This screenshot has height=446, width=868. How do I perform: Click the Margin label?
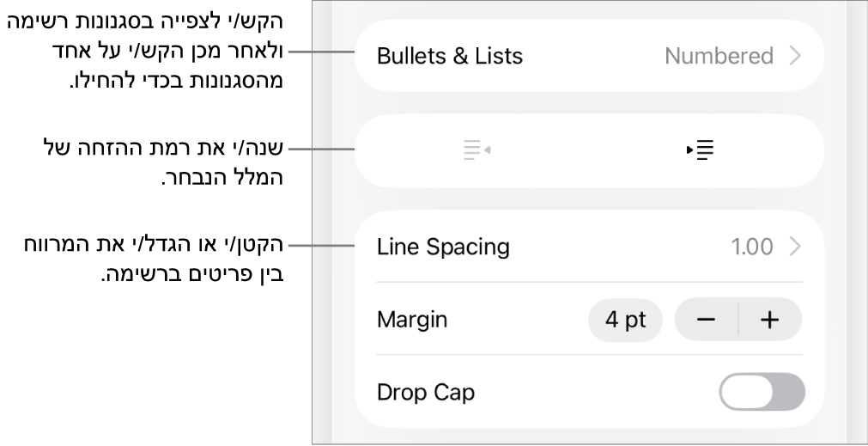coord(412,321)
